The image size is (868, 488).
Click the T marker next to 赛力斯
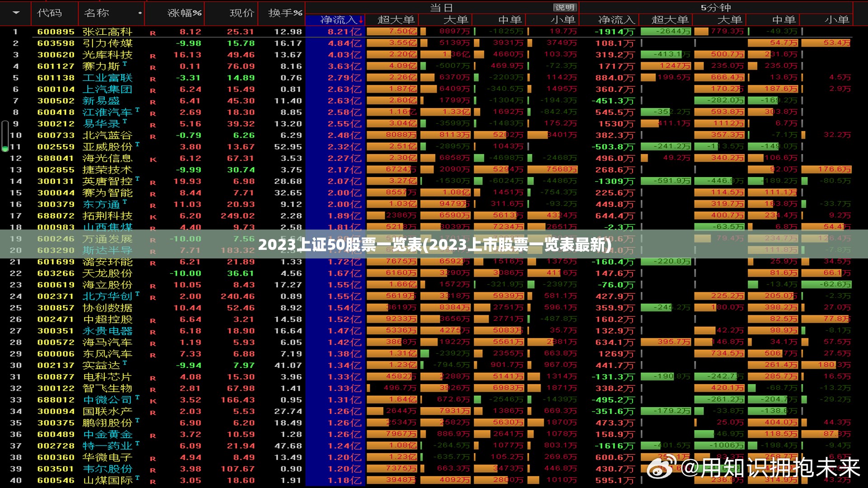pos(125,64)
